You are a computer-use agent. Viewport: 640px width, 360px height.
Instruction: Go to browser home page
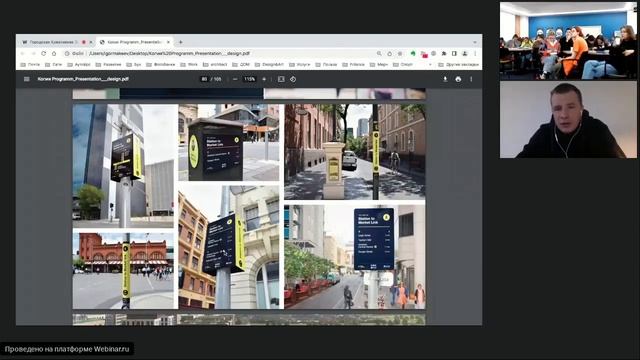(54, 53)
